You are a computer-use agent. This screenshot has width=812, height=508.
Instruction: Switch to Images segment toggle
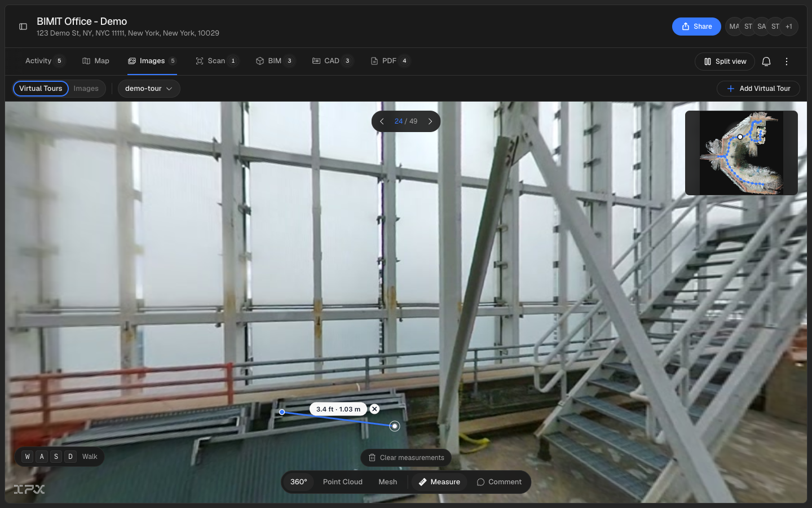click(86, 89)
